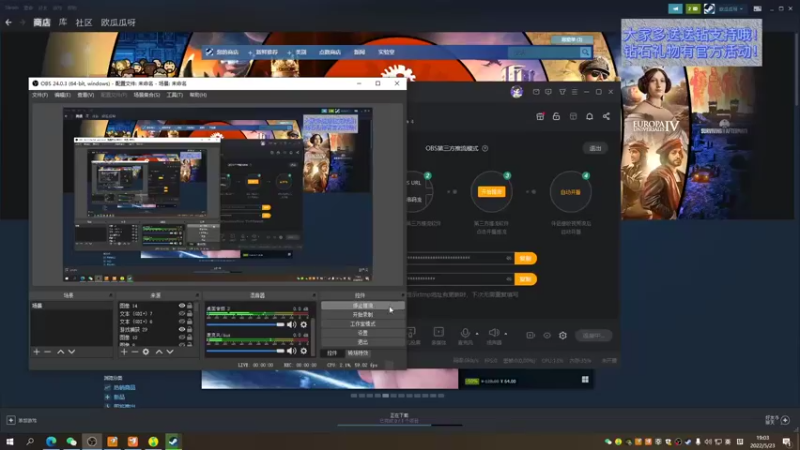This screenshot has width=800, height=450.
Task: Open Steam 库 tab
Action: coord(63,22)
